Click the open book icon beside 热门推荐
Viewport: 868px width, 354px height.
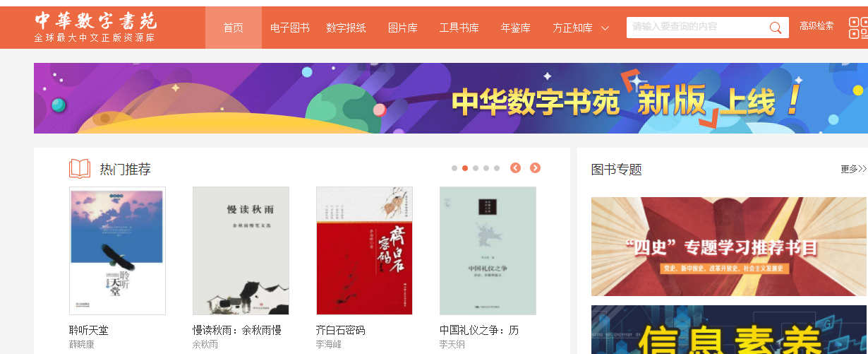[x=80, y=169]
